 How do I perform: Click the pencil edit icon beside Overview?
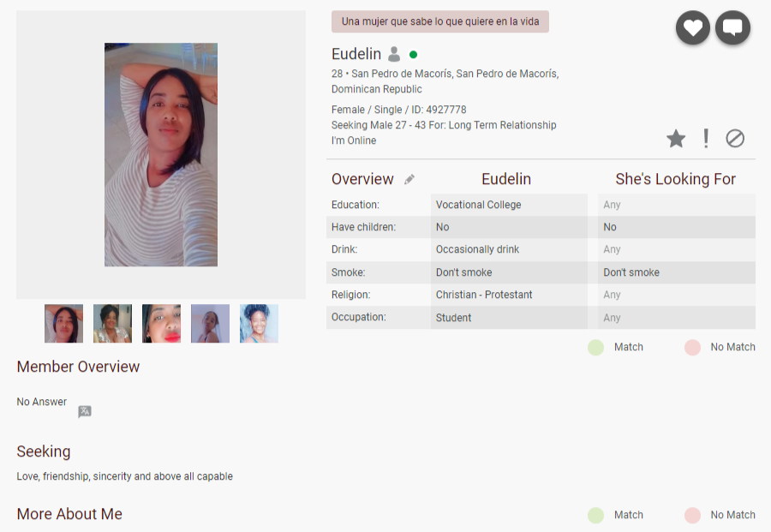(x=409, y=180)
